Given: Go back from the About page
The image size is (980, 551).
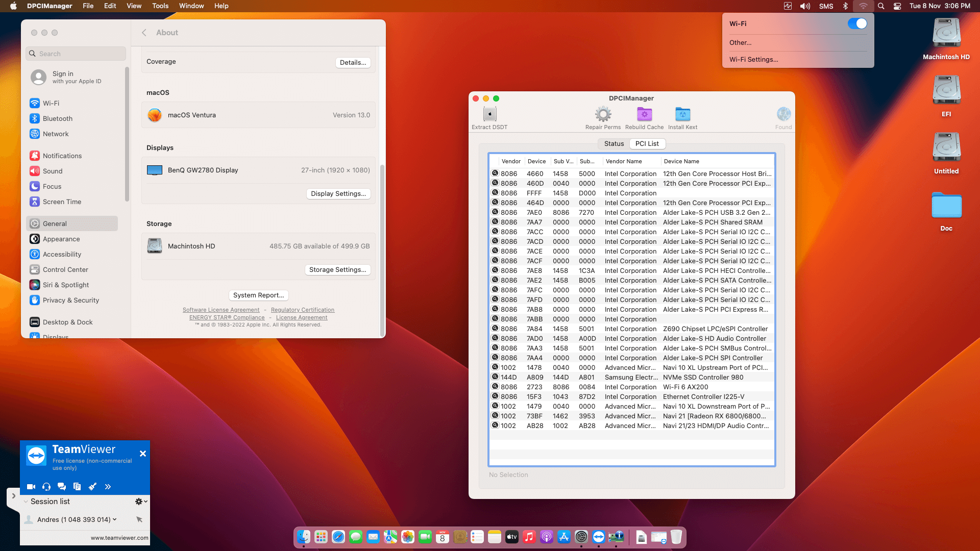Looking at the screenshot, I should click(144, 33).
